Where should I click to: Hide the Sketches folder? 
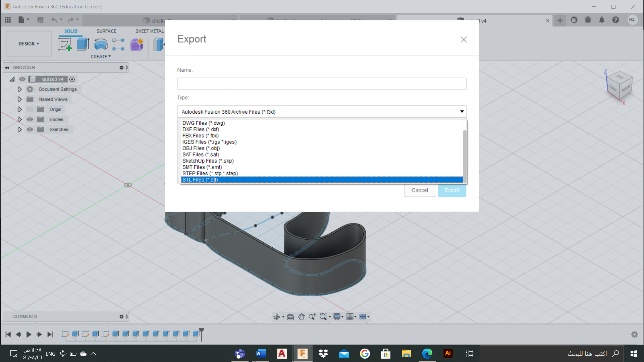click(x=30, y=130)
